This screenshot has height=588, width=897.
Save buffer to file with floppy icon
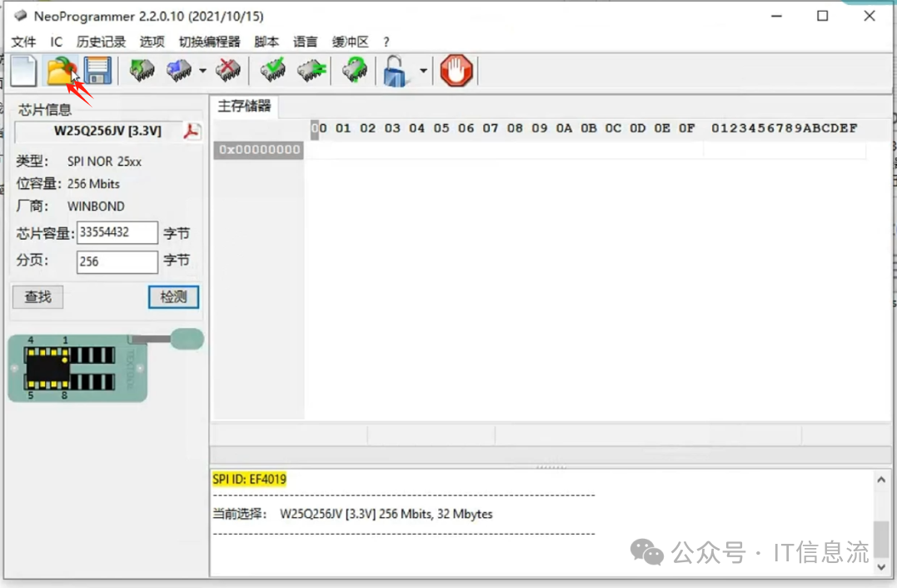[x=97, y=71]
